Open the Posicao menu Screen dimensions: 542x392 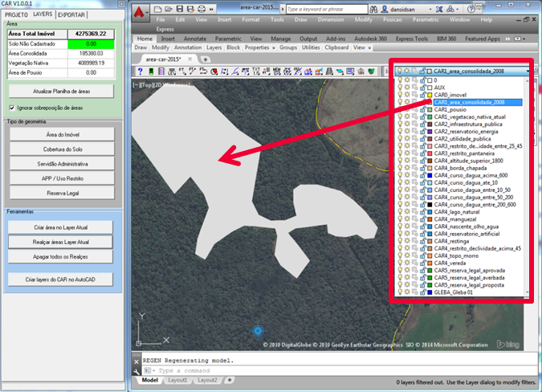[393, 20]
